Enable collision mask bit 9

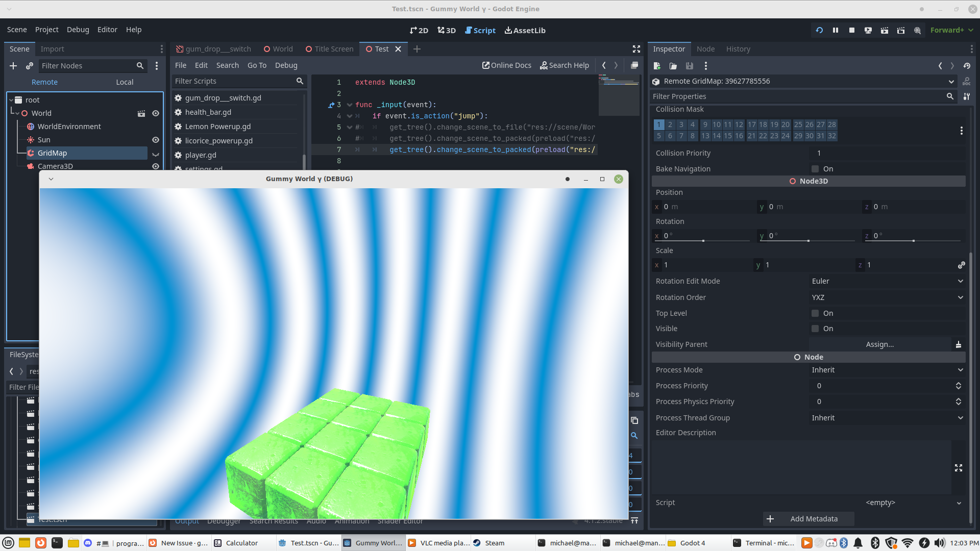(x=705, y=124)
